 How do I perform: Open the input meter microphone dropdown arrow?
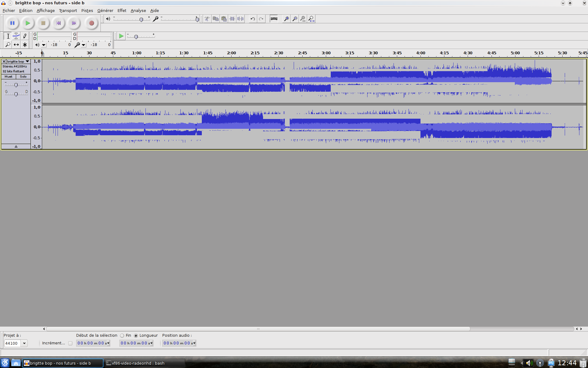(x=83, y=45)
